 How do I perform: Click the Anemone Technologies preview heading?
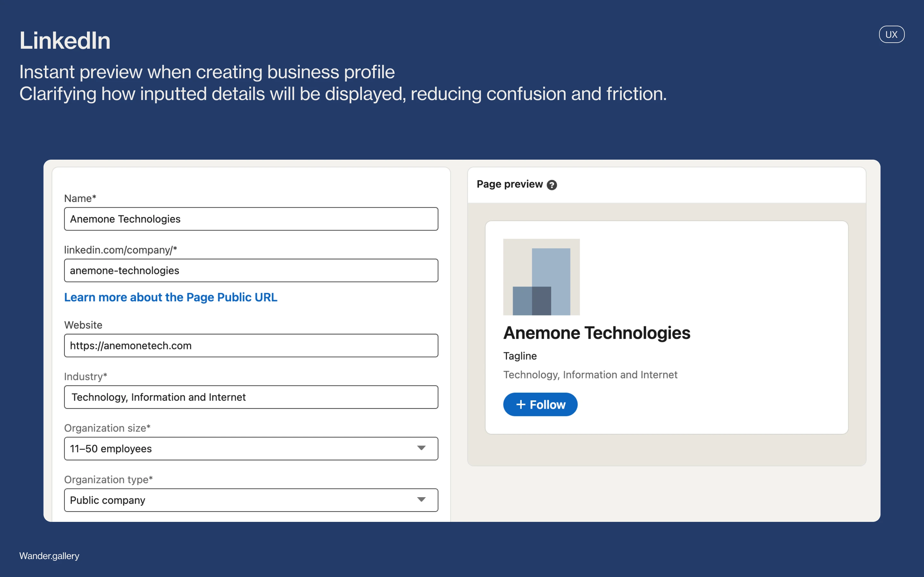coord(596,333)
